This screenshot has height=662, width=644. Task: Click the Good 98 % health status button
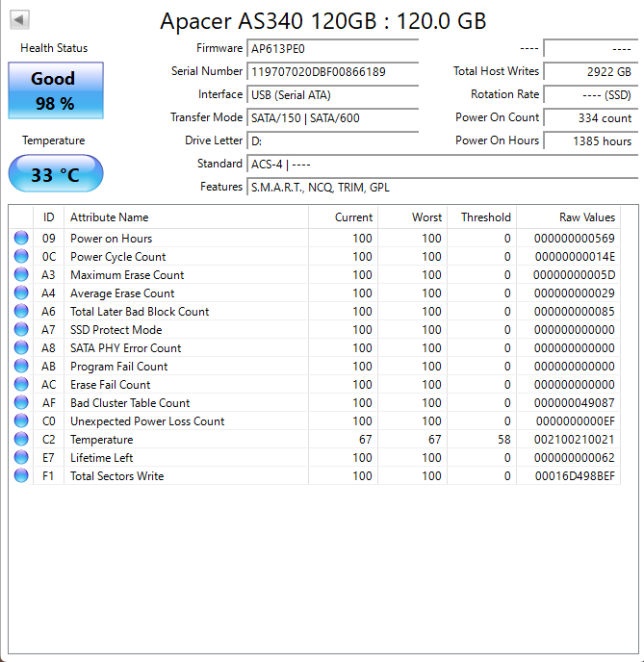pyautogui.click(x=56, y=90)
